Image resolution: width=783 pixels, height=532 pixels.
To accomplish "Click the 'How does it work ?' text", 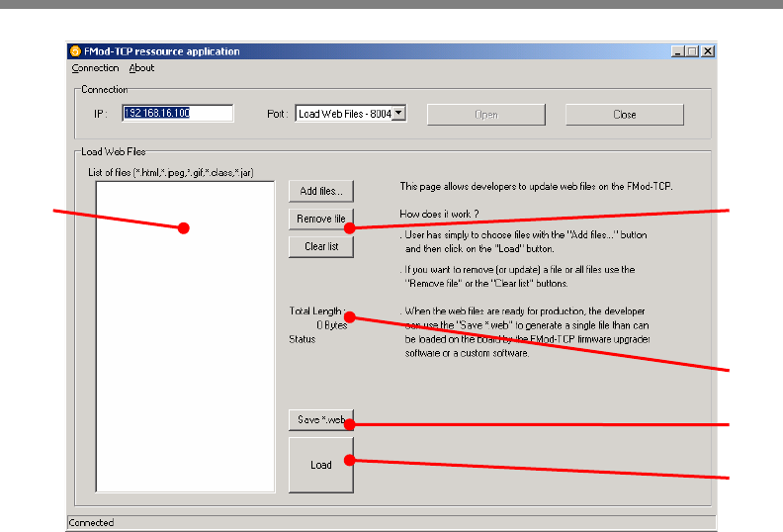I will pyautogui.click(x=439, y=214).
